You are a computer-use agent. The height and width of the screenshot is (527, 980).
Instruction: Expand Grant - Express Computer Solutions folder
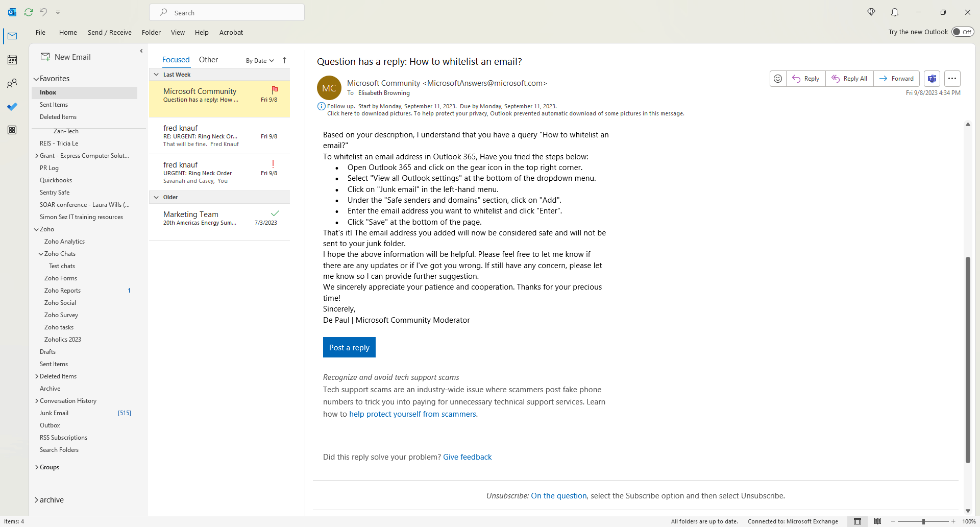tap(37, 156)
